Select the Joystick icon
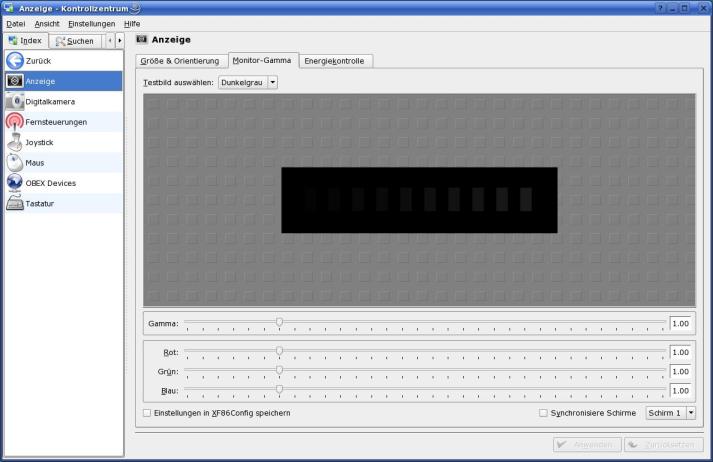The height and width of the screenshot is (462, 713). pos(15,143)
